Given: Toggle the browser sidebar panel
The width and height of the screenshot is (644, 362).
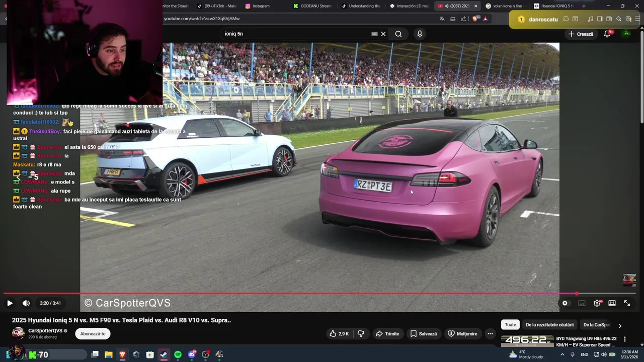Looking at the screenshot, I should (x=600, y=19).
